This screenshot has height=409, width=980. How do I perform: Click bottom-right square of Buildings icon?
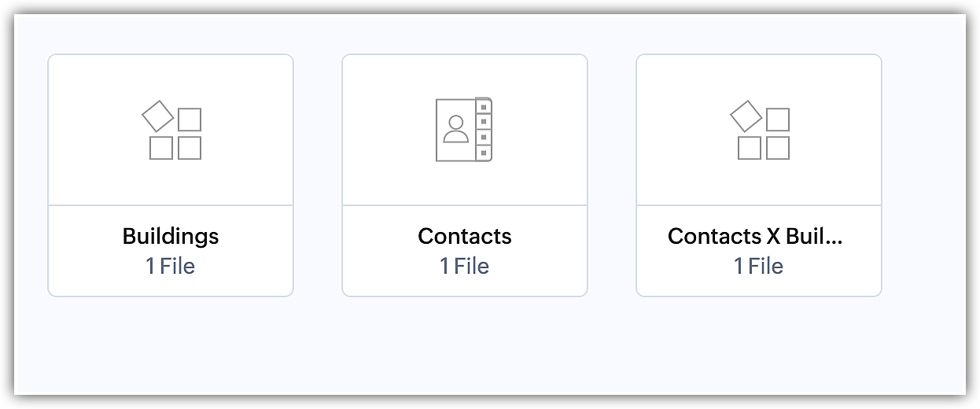[190, 148]
